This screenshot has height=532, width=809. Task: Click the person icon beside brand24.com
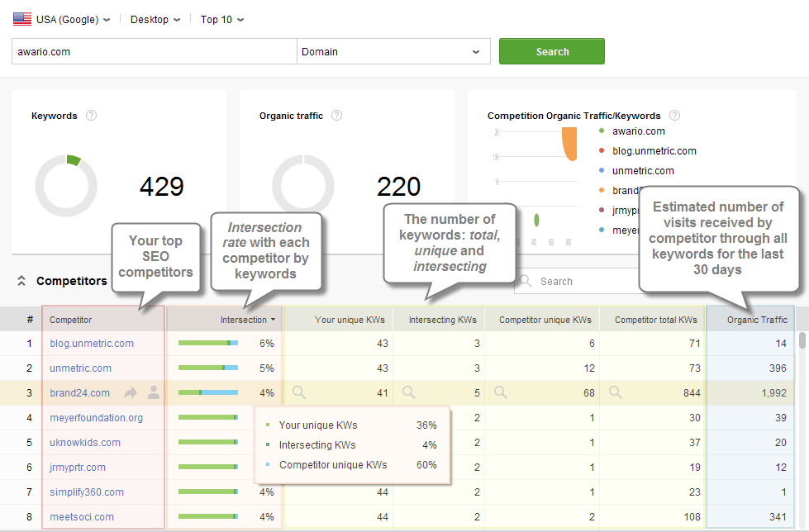(153, 392)
